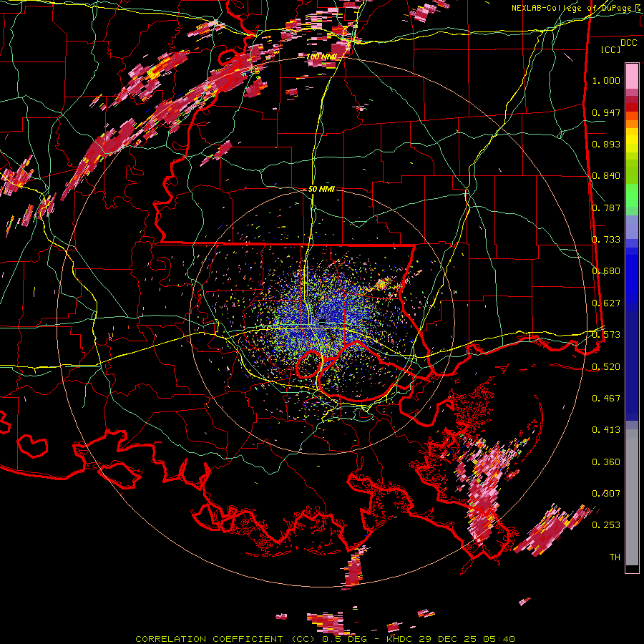Pick the gray lower segment of color bar

pyautogui.click(x=632, y=497)
